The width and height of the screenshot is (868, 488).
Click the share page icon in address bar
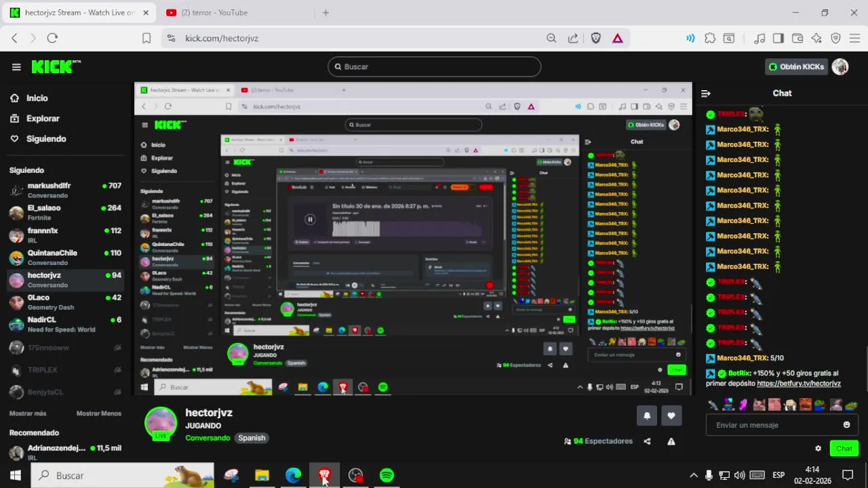[x=573, y=39]
